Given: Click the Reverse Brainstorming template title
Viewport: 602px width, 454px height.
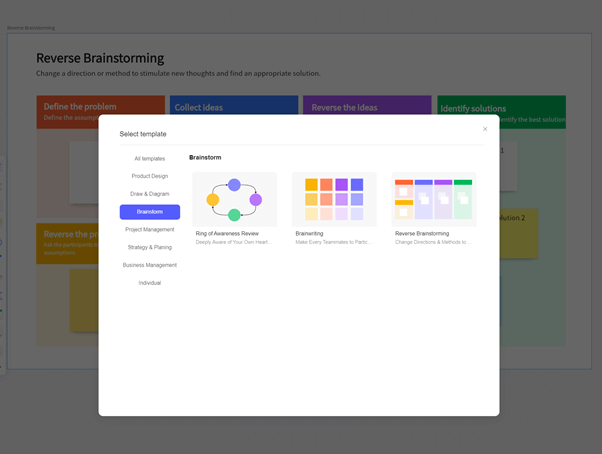Looking at the screenshot, I should [422, 233].
